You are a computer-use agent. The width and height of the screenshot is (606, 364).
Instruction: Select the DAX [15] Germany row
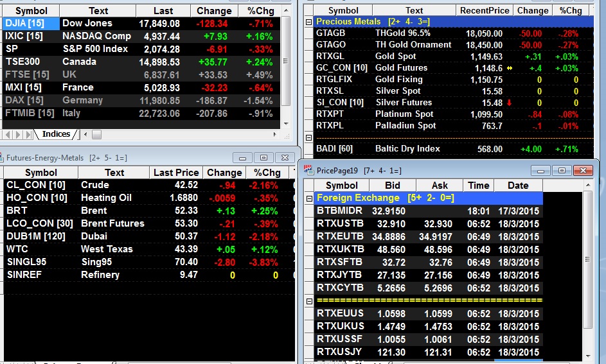point(141,100)
